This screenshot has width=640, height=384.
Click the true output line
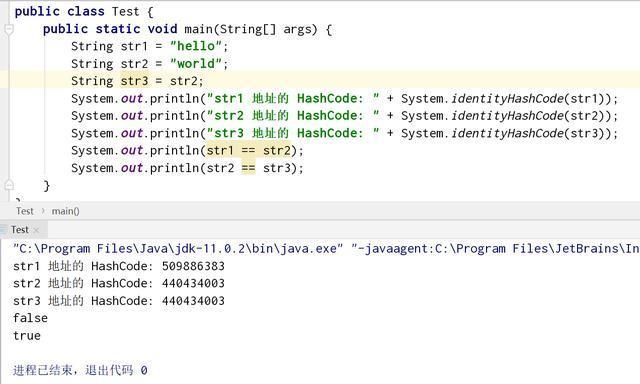point(27,335)
